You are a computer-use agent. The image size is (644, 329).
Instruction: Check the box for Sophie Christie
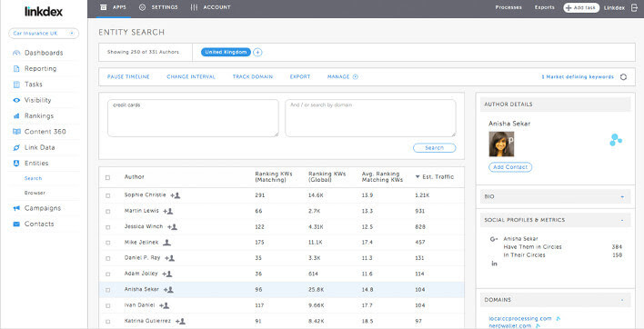click(x=107, y=195)
